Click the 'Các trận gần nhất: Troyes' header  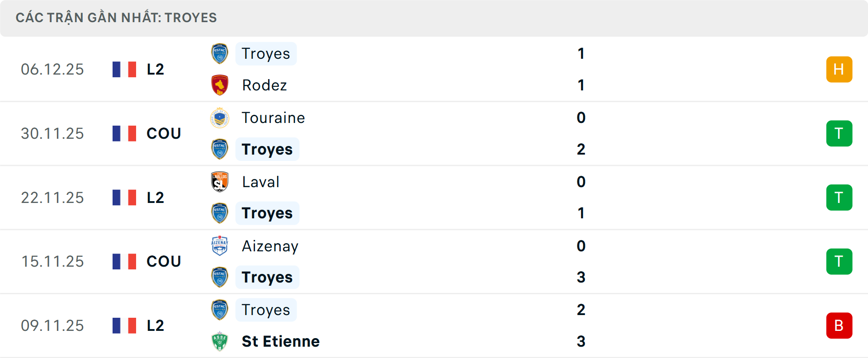pyautogui.click(x=116, y=18)
